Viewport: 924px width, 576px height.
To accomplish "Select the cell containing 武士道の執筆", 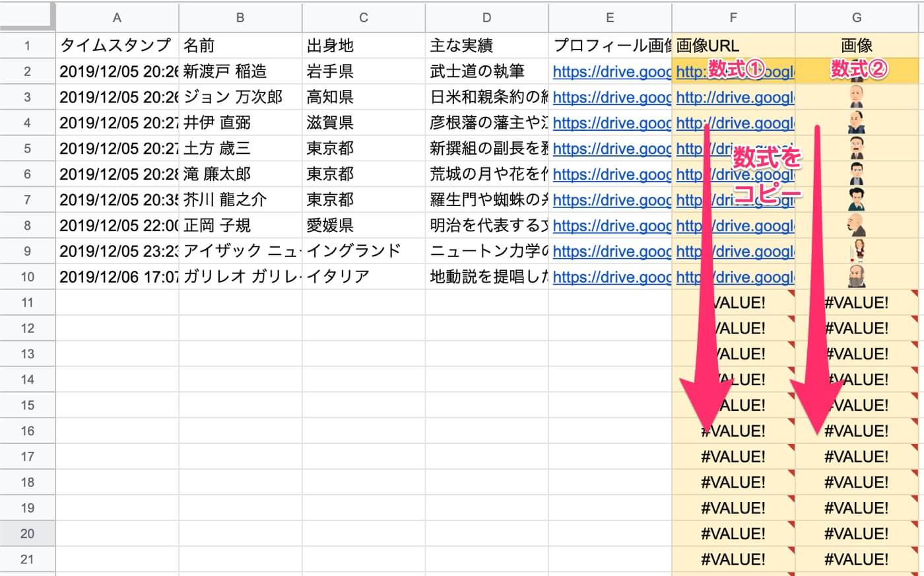I will pos(486,71).
